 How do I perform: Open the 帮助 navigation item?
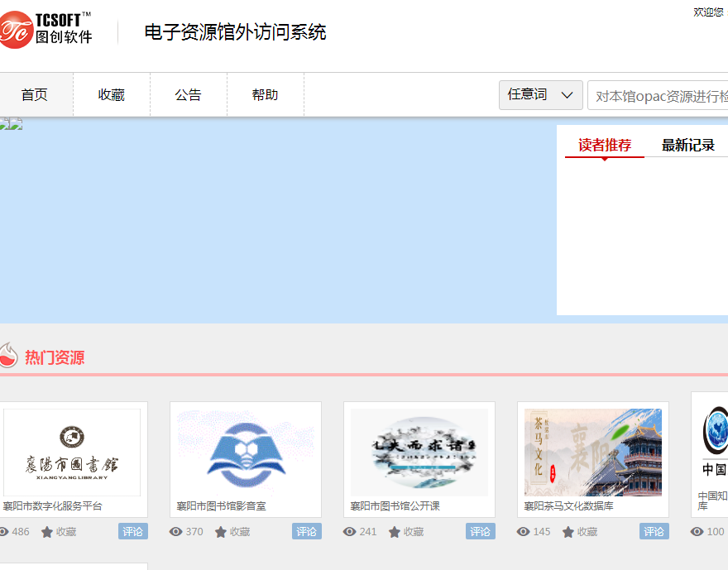(x=265, y=94)
